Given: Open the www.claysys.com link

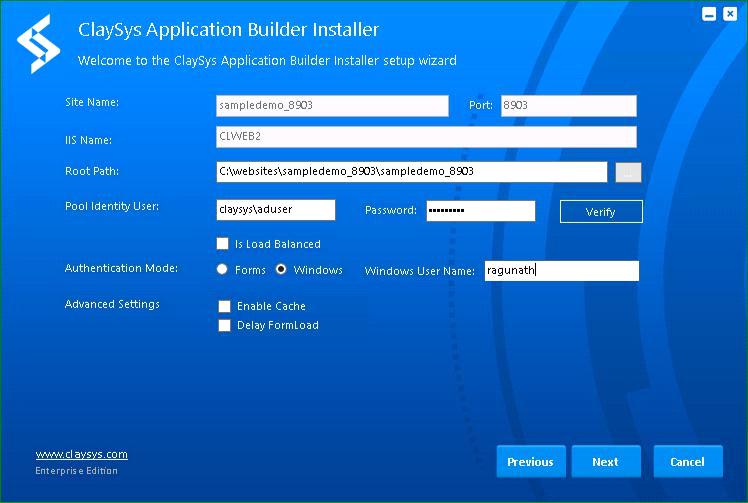Looking at the screenshot, I should click(82, 454).
